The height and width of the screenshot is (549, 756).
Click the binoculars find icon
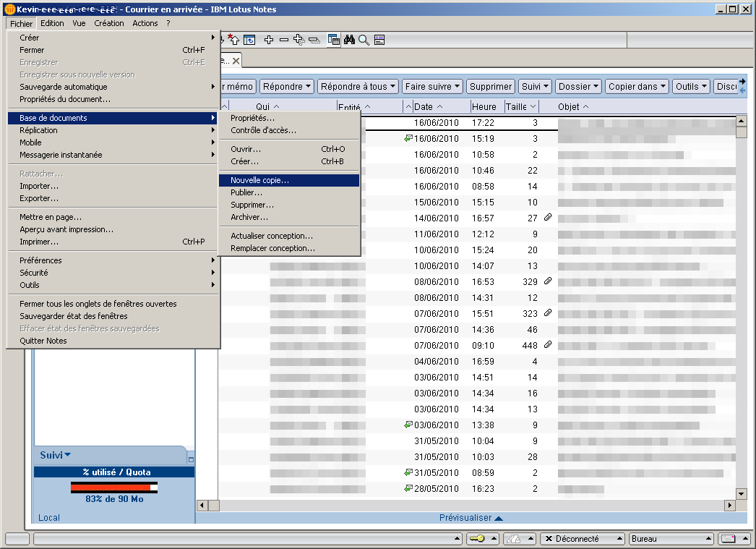click(350, 40)
